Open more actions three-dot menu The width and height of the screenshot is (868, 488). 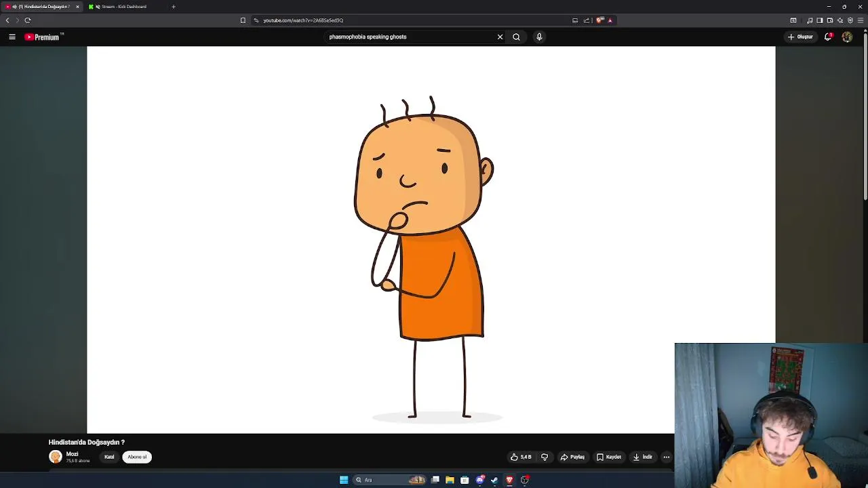click(667, 457)
